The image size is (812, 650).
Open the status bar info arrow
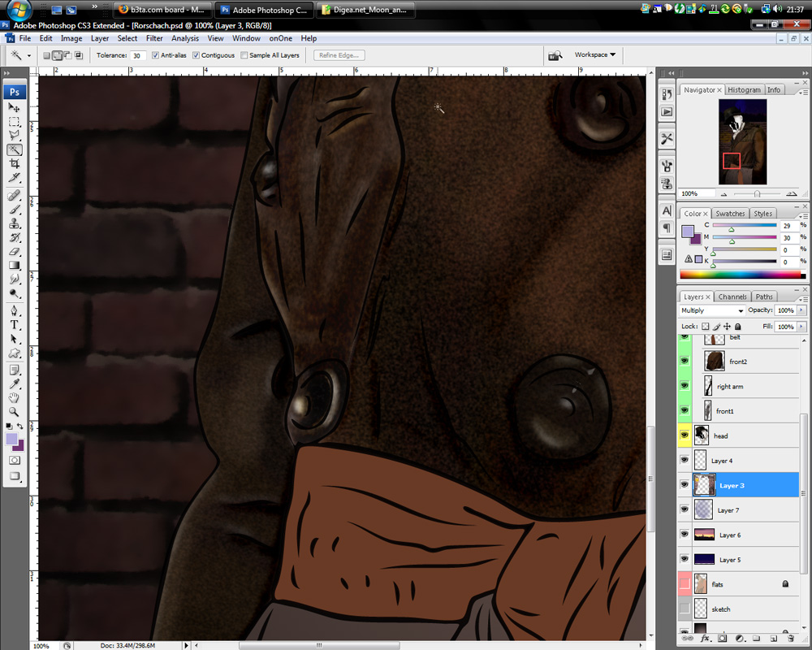coord(186,645)
